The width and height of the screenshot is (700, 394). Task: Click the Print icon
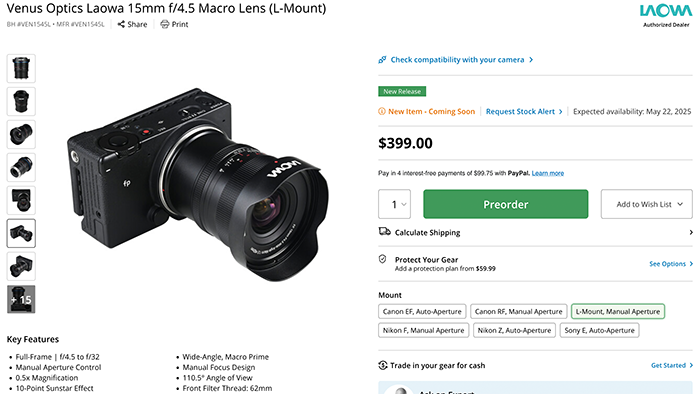165,24
